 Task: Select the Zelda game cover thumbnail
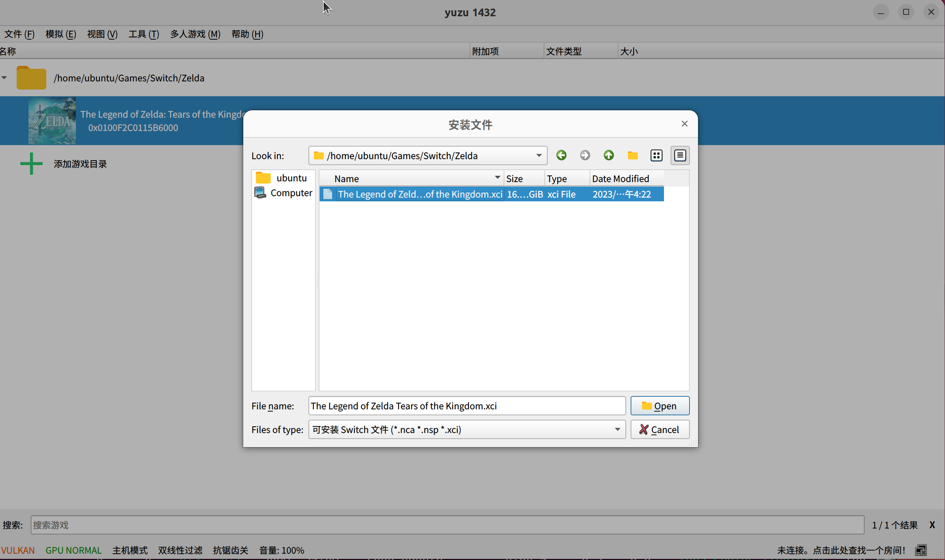coord(52,121)
